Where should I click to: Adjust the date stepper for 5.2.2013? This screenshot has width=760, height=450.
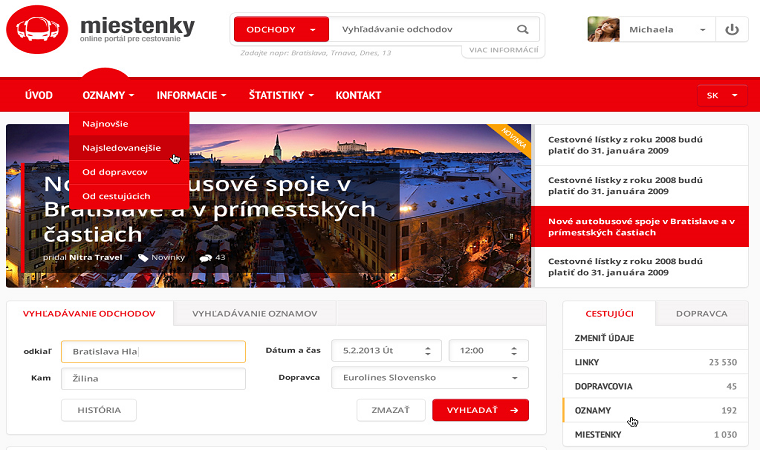pos(428,351)
